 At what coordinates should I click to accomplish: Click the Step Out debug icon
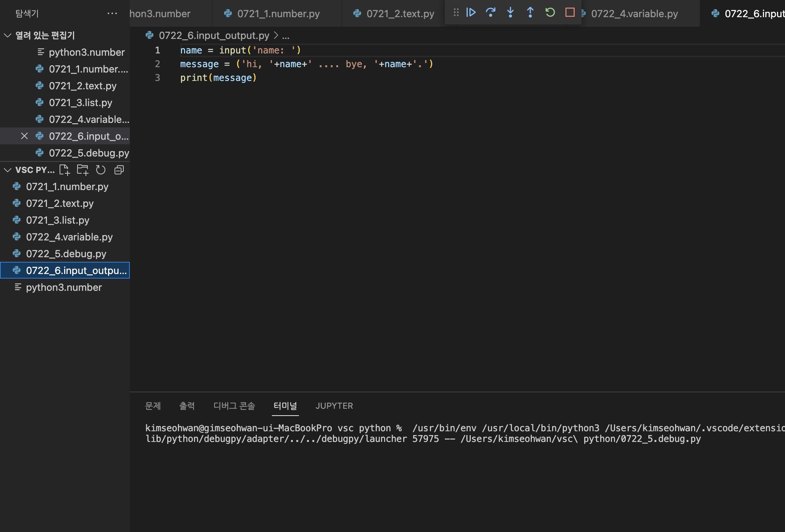tap(530, 13)
